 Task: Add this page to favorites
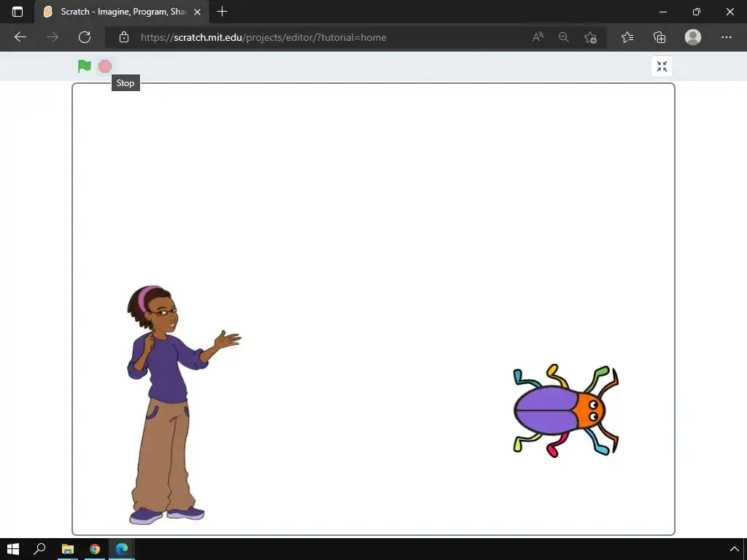point(590,37)
